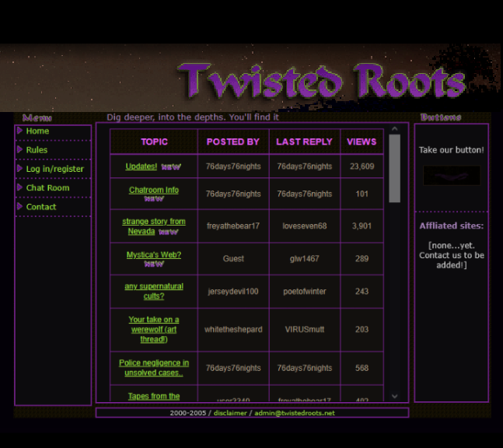The image size is (503, 448).
Task: Enter the Chat Room
Action: click(47, 188)
